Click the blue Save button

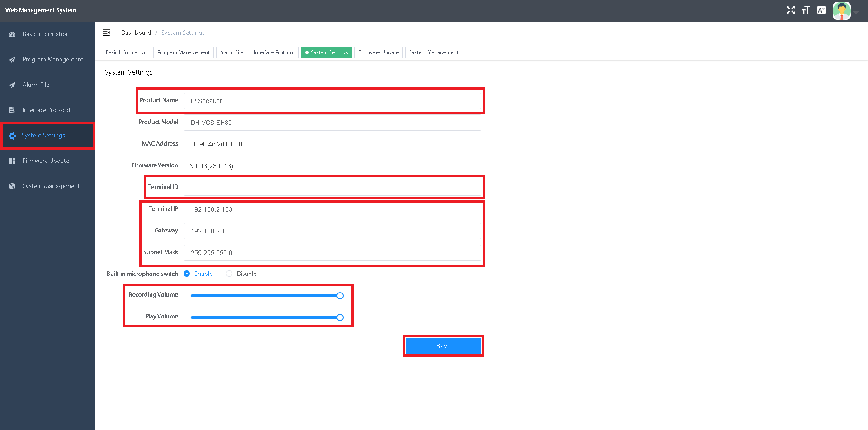[x=443, y=346]
